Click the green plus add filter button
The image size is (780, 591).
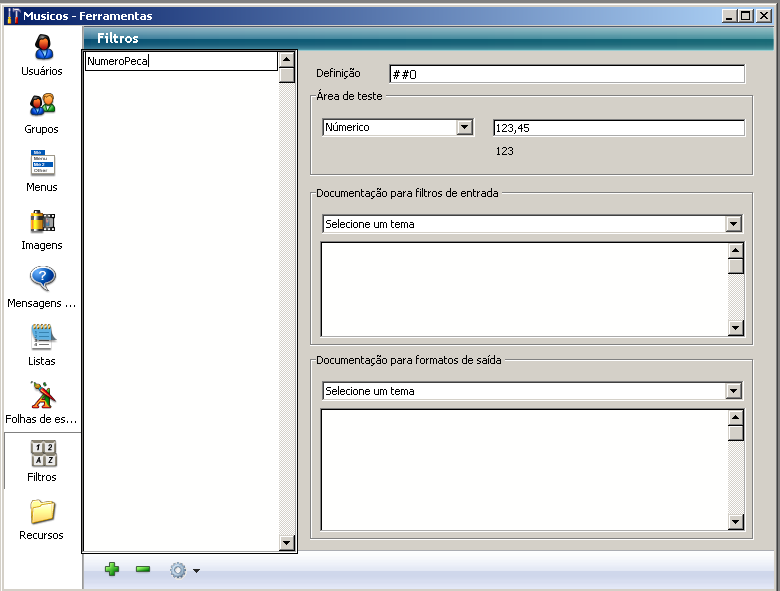(112, 569)
